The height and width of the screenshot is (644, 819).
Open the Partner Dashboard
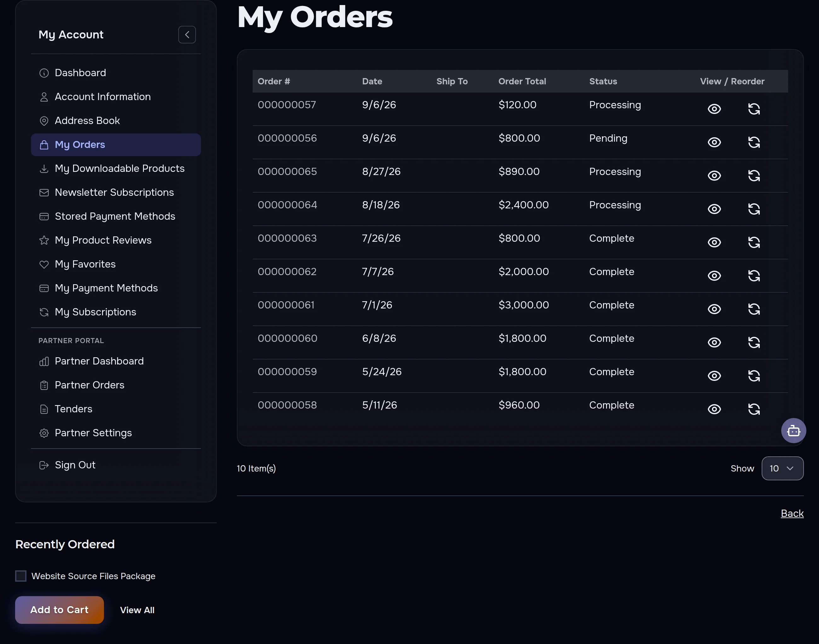tap(115, 361)
